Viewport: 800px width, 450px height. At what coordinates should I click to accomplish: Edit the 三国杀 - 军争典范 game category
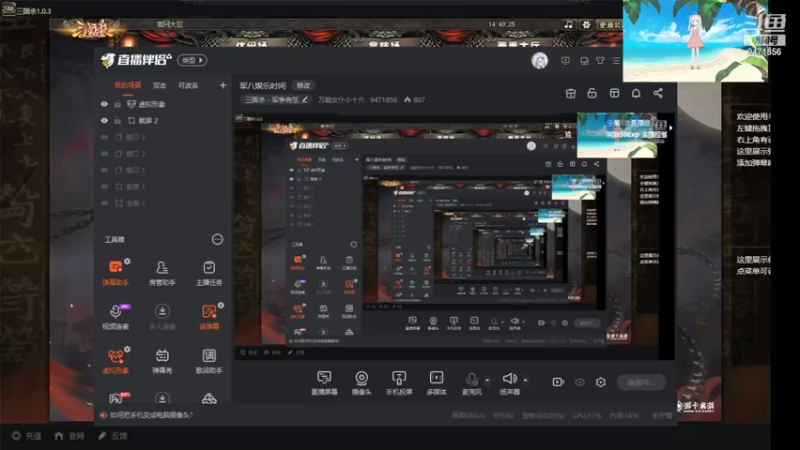276,99
